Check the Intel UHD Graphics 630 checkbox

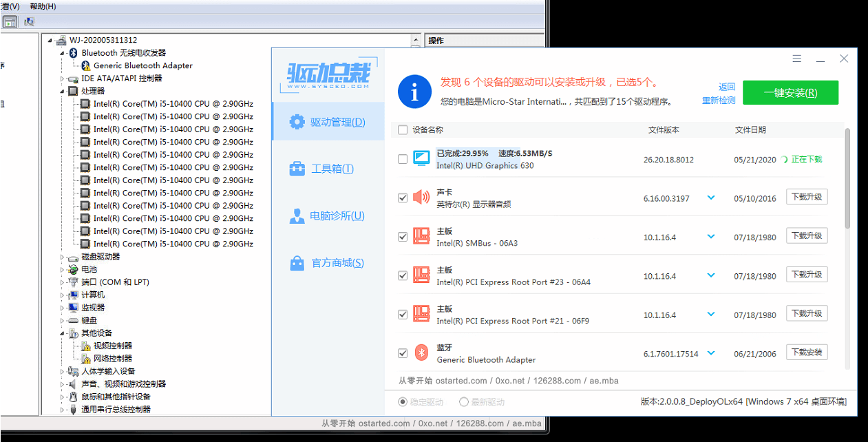tap(403, 159)
